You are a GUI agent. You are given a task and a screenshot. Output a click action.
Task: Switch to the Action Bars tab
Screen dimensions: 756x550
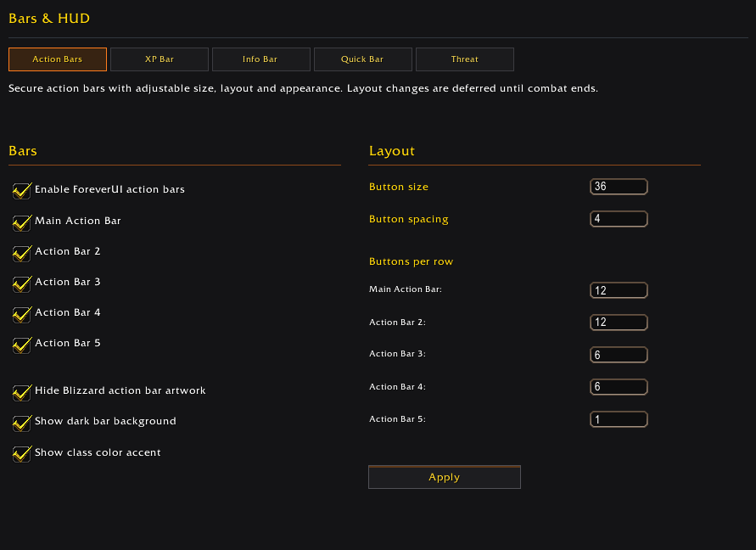pos(58,59)
